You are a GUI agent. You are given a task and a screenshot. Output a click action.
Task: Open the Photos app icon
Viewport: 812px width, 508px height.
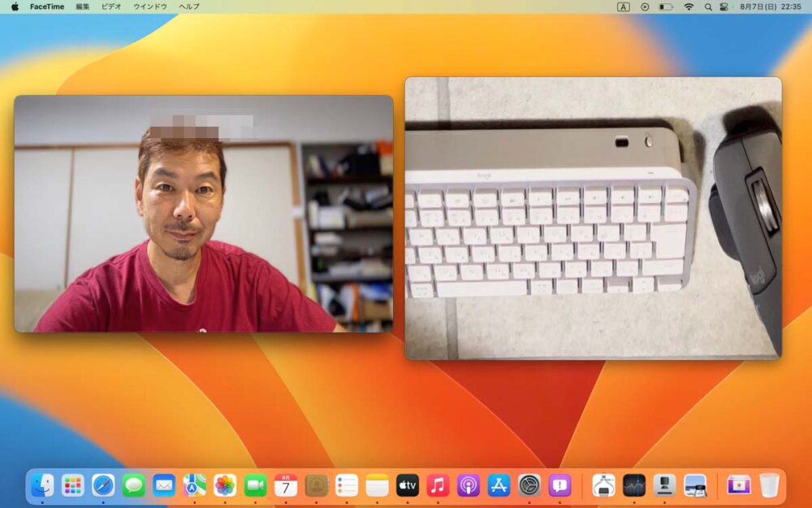(x=225, y=485)
